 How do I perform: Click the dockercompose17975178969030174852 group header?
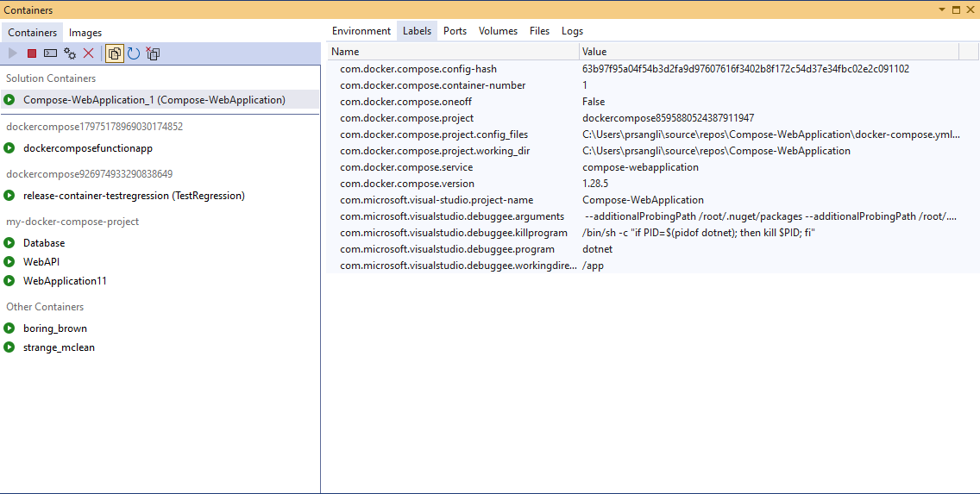[x=94, y=126]
